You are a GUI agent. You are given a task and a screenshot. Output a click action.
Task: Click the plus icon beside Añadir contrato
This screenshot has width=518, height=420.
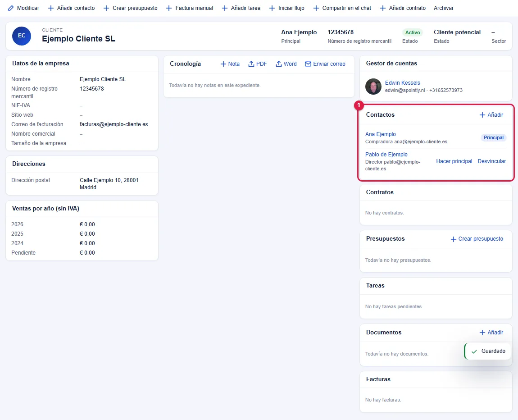tap(383, 8)
